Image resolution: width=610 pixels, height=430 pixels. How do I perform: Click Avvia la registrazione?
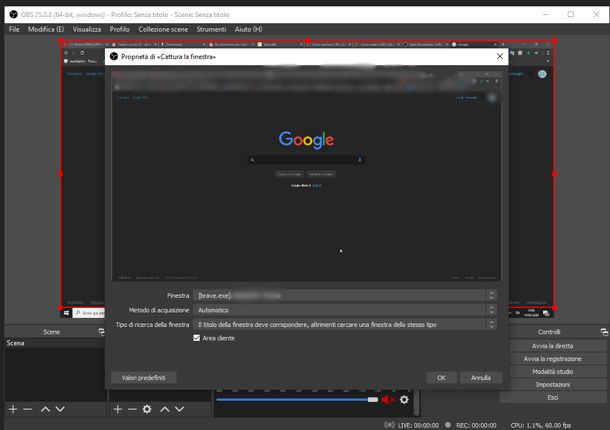pos(552,359)
